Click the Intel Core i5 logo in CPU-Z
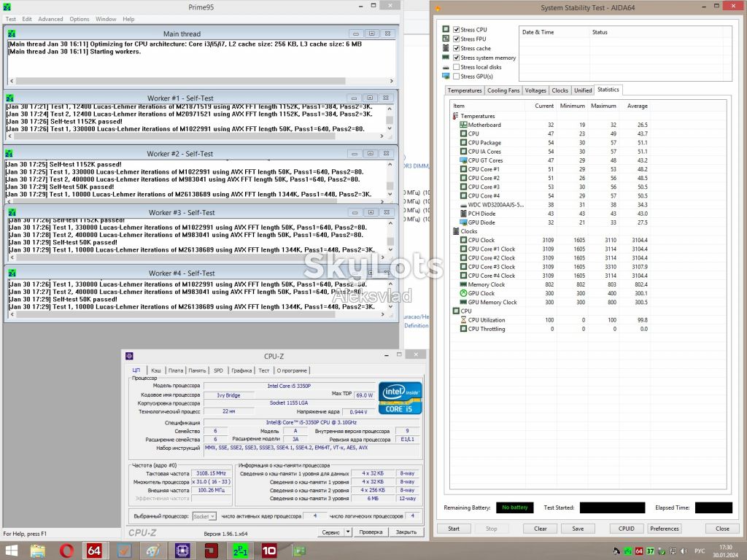 [x=400, y=397]
